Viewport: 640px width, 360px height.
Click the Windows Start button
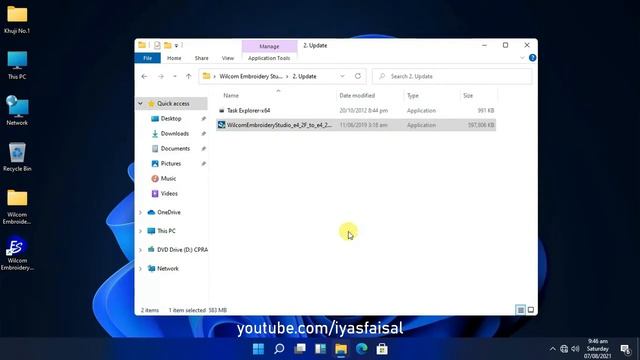click(258, 349)
